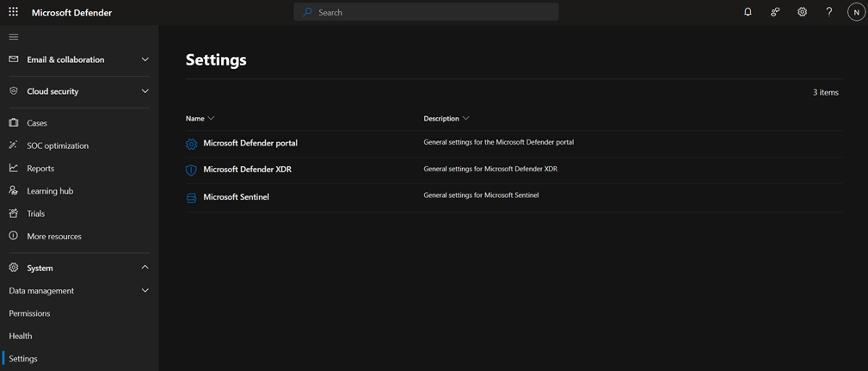Click 'General settings for Microsoft Sentinel'

coord(481,195)
